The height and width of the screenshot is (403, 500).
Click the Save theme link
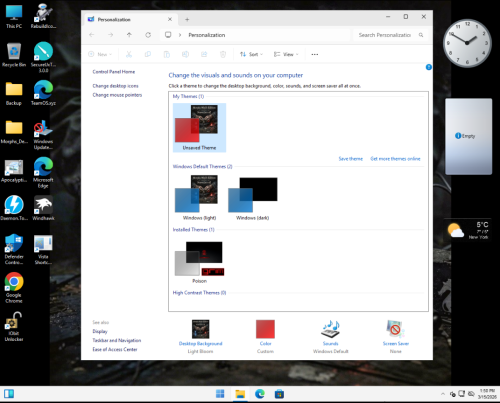pos(351,159)
